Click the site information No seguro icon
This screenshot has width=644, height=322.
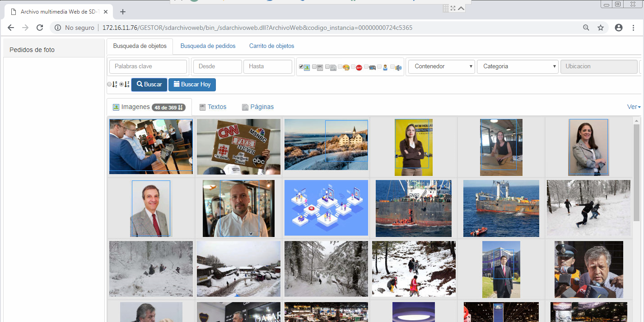pos(58,28)
